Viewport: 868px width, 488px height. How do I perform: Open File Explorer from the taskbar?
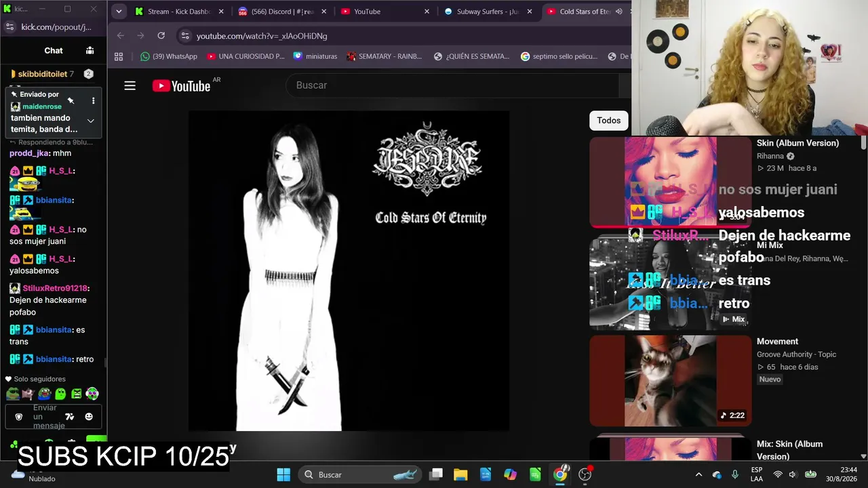click(x=460, y=474)
